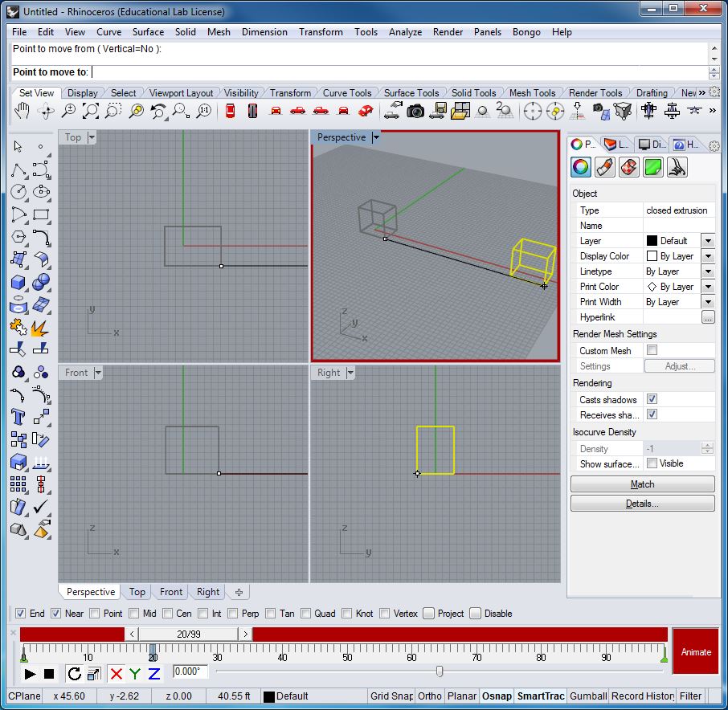The width and height of the screenshot is (728, 710).
Task: Select the Rectangle drawing tool
Action: (41, 214)
